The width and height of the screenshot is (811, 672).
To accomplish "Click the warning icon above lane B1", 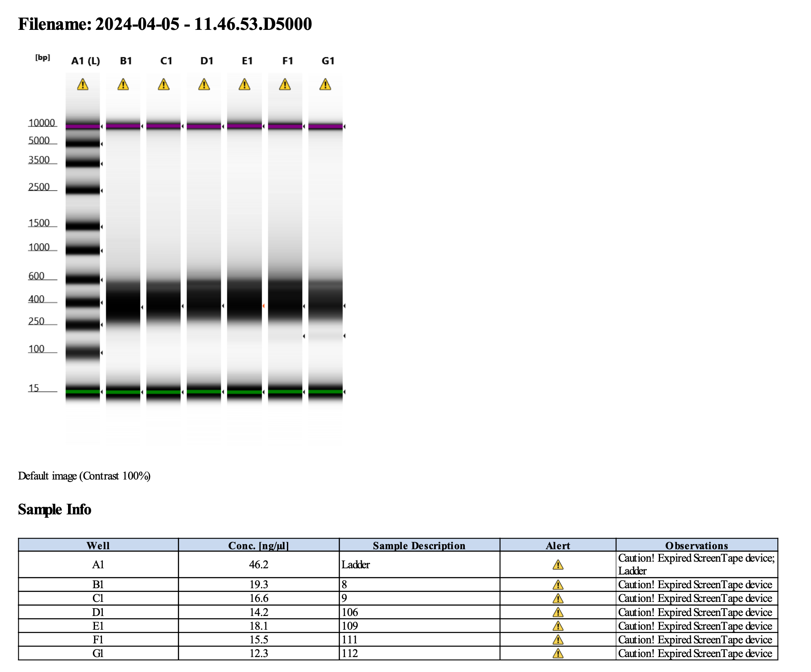I will [123, 85].
